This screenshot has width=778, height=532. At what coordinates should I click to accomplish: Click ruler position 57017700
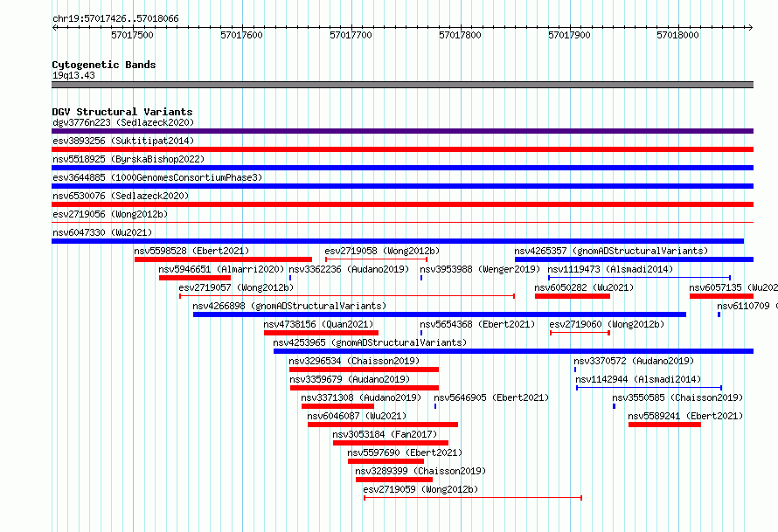(351, 35)
